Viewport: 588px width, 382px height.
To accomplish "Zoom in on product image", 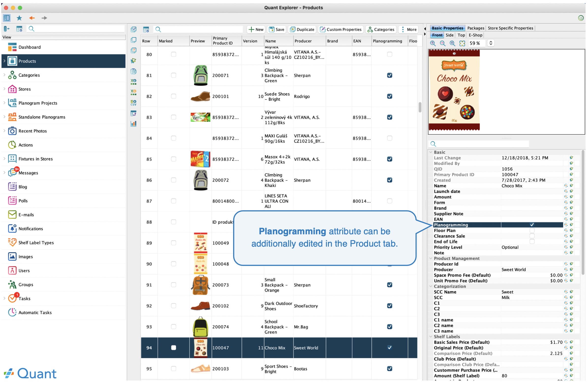I will click(x=433, y=43).
